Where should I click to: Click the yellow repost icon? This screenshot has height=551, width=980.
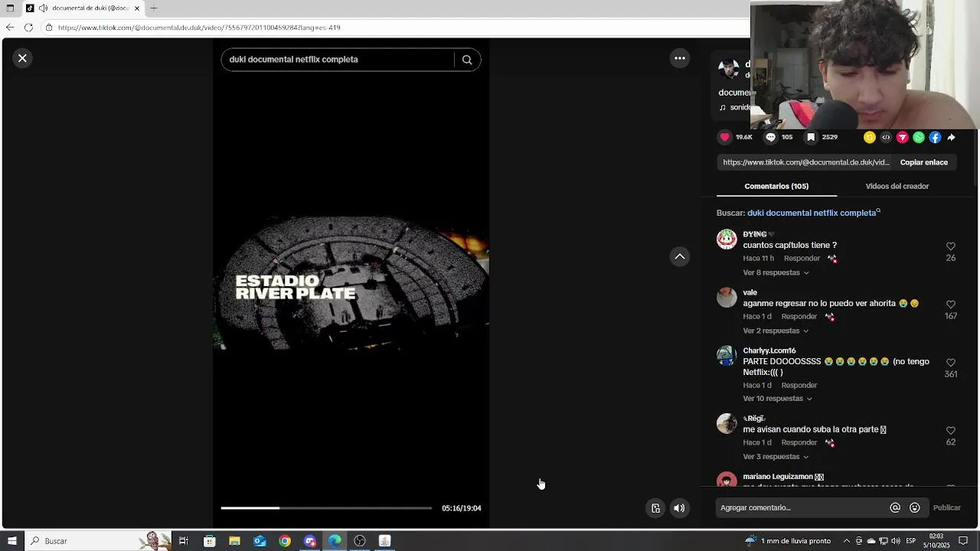tap(869, 138)
